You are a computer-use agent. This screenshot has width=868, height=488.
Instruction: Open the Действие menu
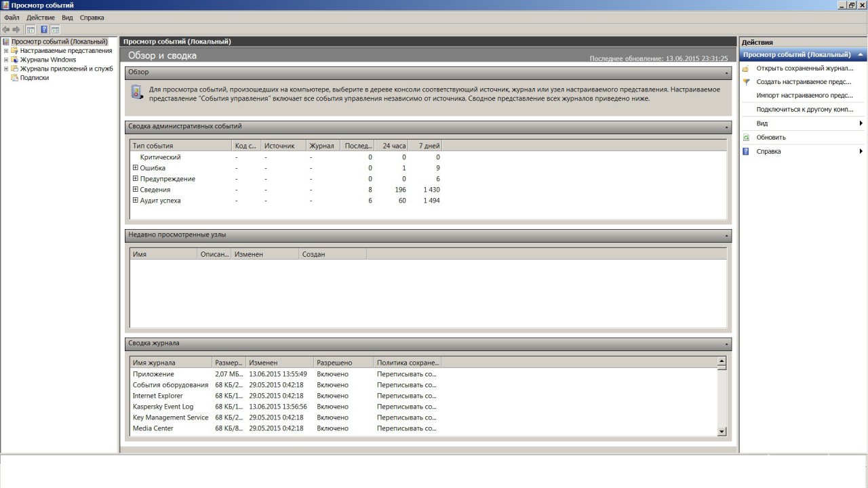click(x=41, y=18)
